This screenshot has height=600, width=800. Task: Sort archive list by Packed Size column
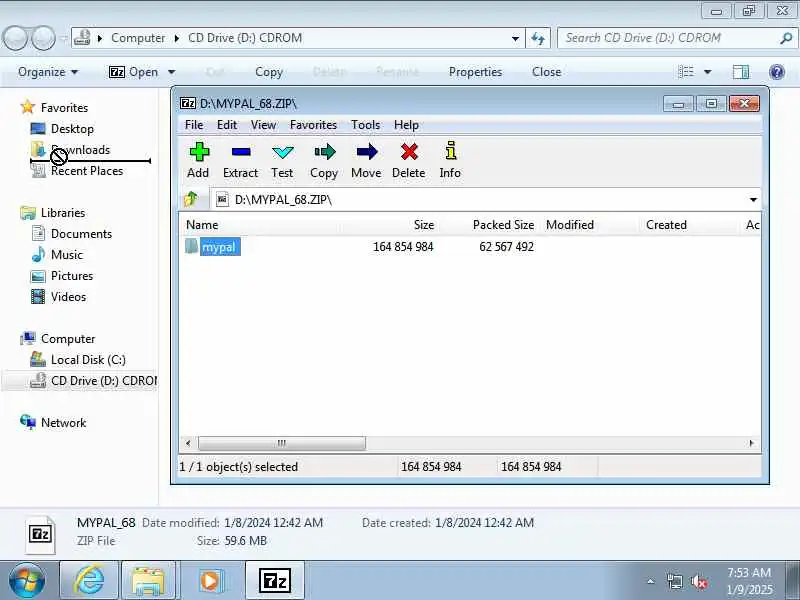(x=503, y=225)
